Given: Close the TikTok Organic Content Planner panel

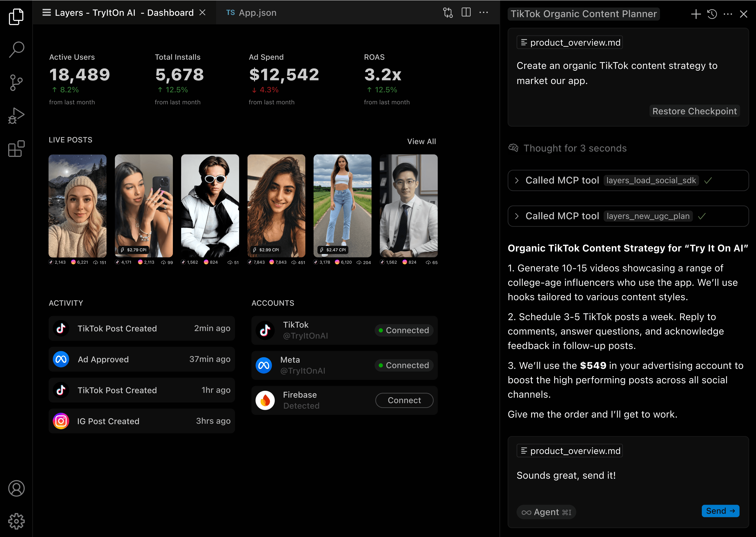Looking at the screenshot, I should pos(743,14).
